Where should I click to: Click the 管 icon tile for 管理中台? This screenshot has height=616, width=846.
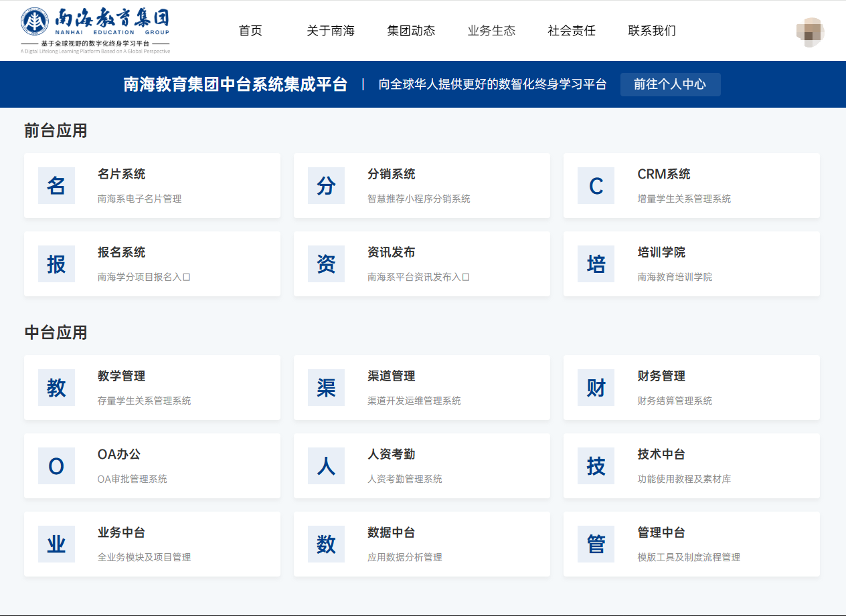tap(596, 544)
